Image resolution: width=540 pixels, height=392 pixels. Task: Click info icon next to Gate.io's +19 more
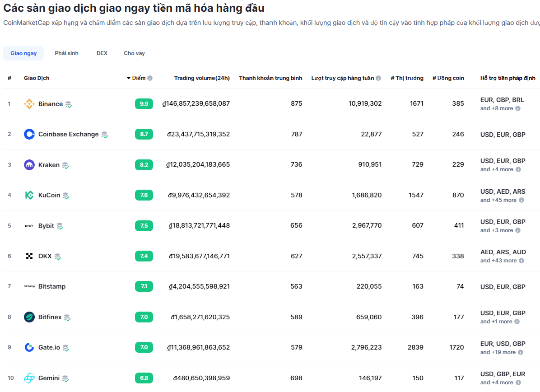tap(521, 352)
